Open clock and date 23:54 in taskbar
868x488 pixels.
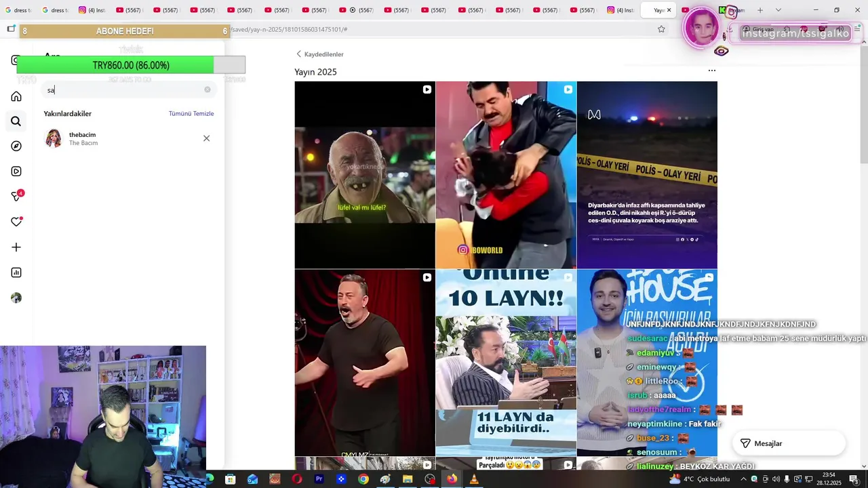point(829,479)
